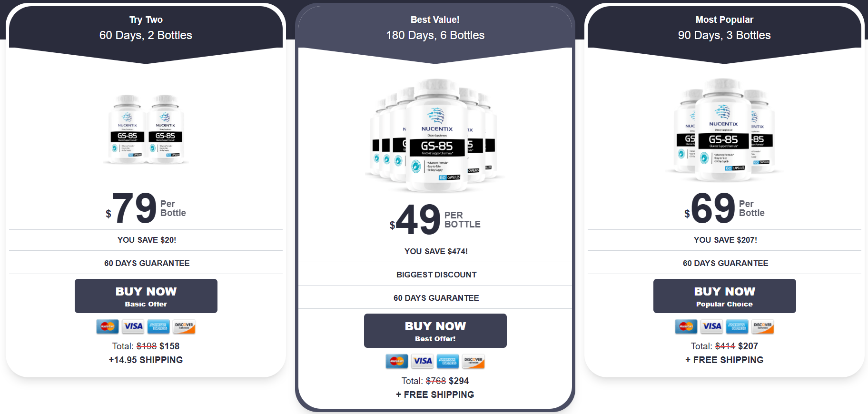Click Discover icon under Popular Choice
This screenshot has height=414, width=868.
click(763, 326)
